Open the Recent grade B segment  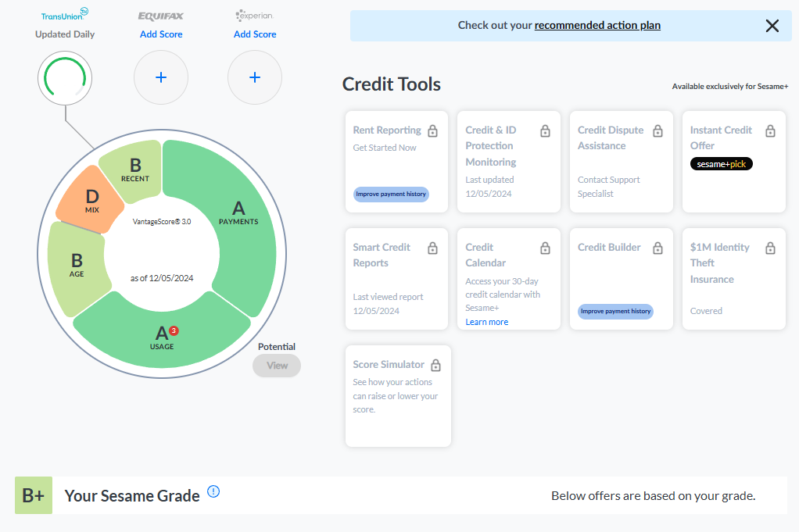(135, 170)
